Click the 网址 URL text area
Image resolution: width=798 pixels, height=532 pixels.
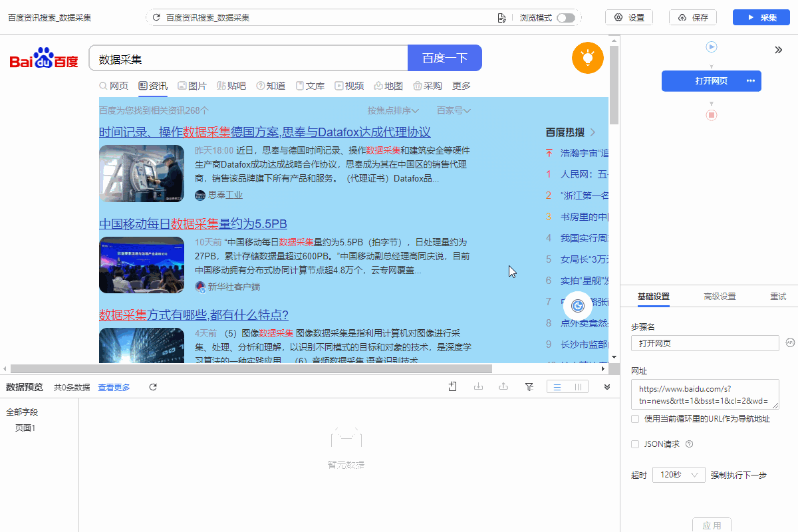(x=705, y=394)
